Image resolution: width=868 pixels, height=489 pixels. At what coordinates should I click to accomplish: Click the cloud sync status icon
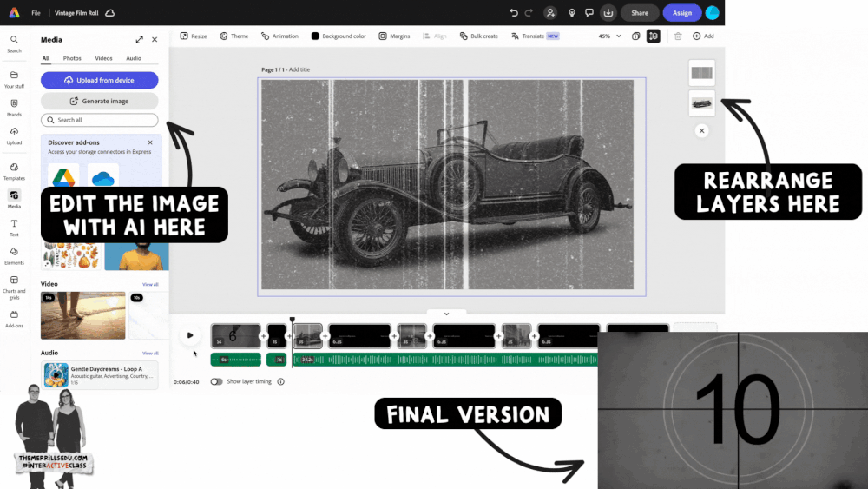click(x=110, y=13)
